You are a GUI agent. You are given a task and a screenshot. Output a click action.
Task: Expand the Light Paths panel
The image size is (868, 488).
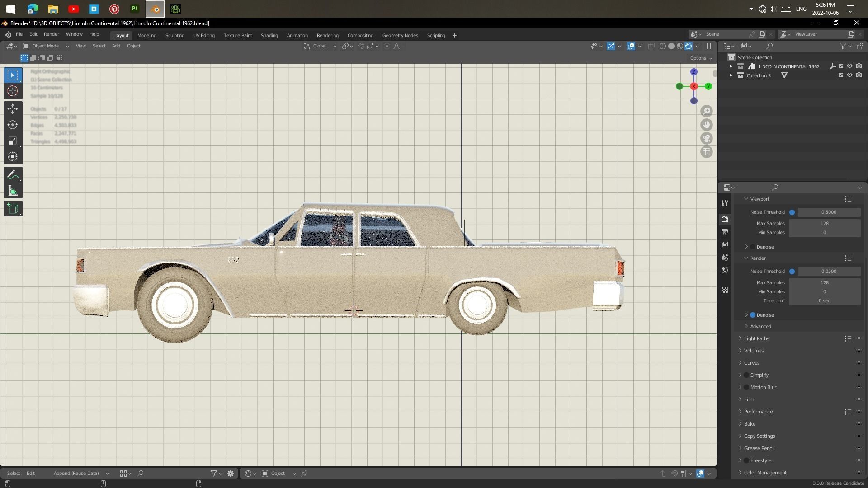tap(756, 338)
